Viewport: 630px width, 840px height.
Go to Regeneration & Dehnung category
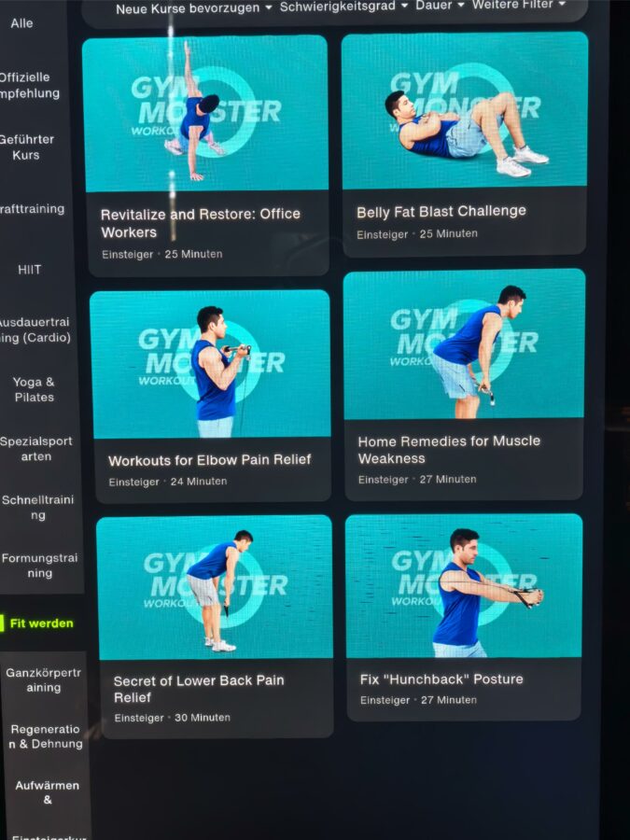click(46, 736)
